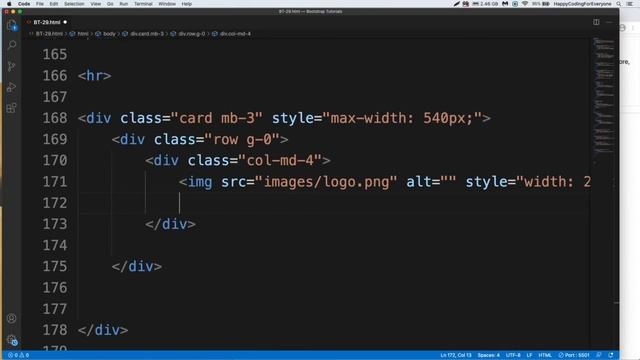Click line number 175 in gutter
Viewport: 640px width, 360px height.
(55, 267)
